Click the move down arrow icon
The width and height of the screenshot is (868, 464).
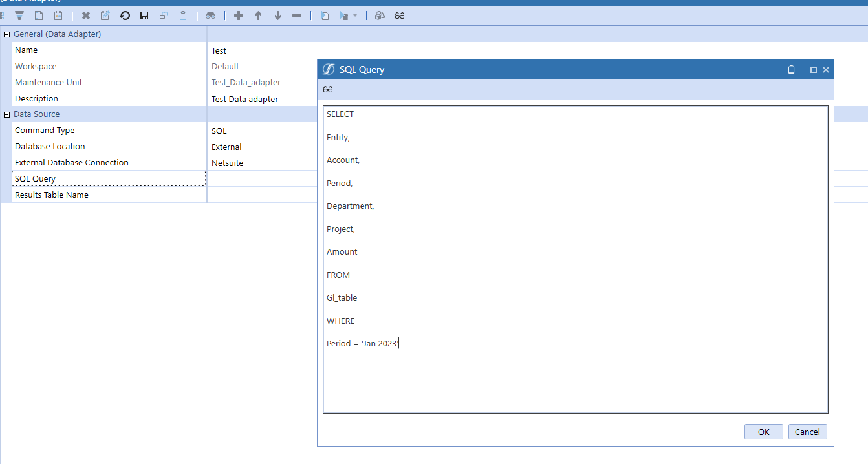tap(277, 16)
